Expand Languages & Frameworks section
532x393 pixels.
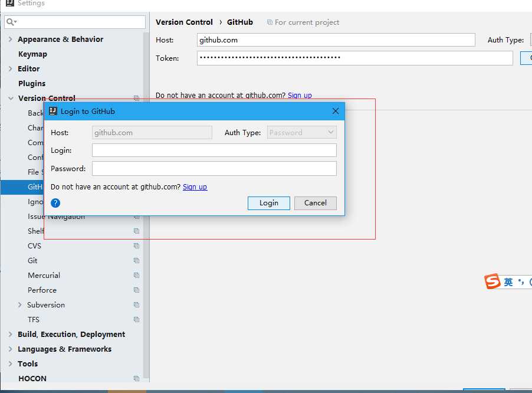click(x=11, y=349)
